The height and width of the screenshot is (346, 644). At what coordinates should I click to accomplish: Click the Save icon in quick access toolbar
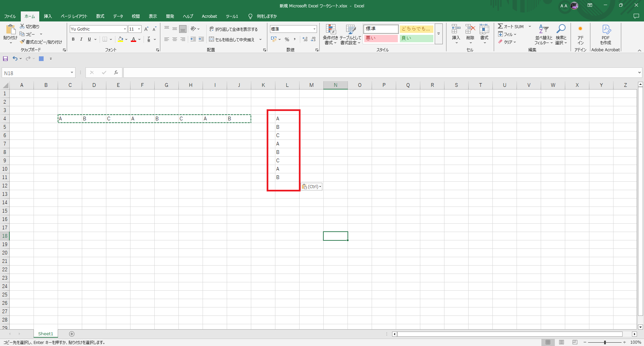click(5, 59)
